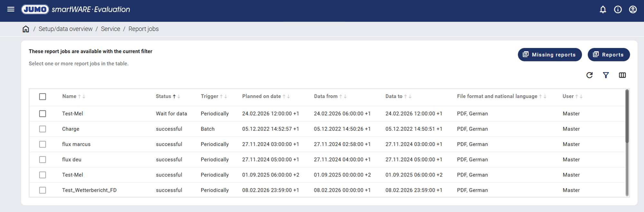Go to Service breadcrumb

click(110, 29)
